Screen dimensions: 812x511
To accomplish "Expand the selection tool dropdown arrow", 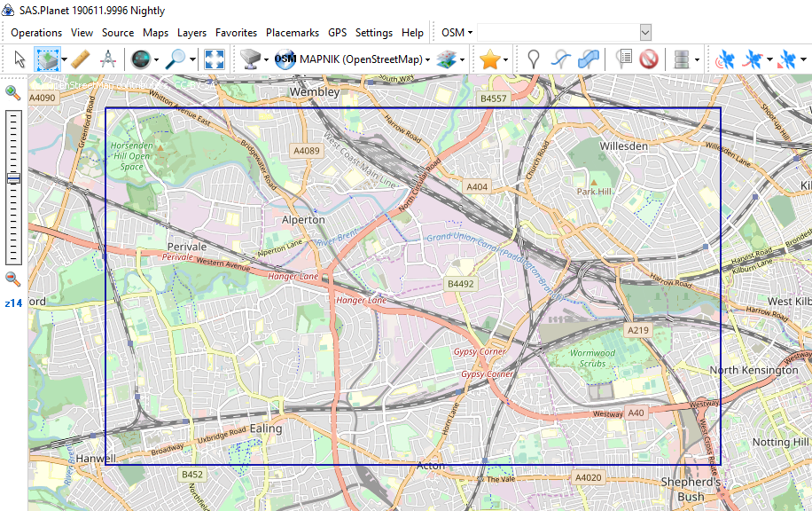I will tap(64, 59).
